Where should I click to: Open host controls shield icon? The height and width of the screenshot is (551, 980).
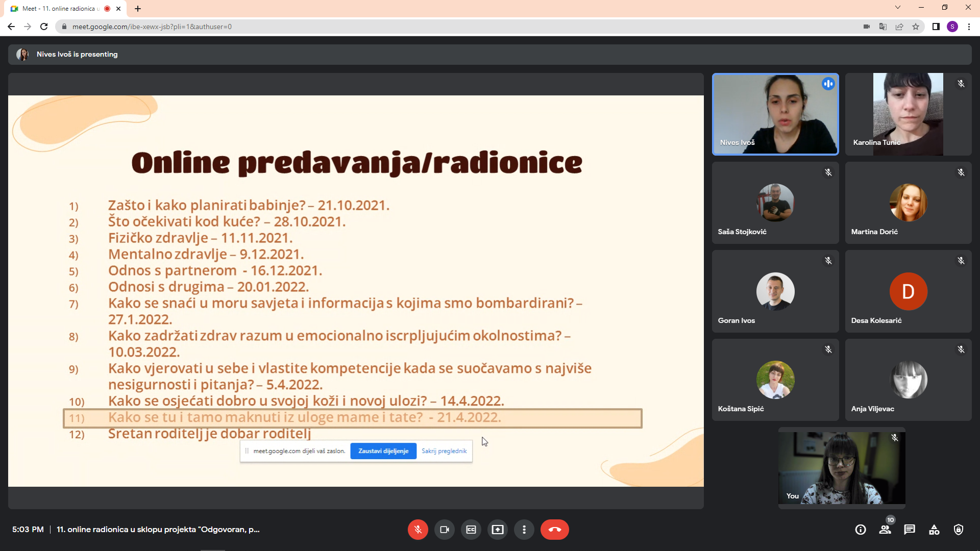click(x=959, y=530)
